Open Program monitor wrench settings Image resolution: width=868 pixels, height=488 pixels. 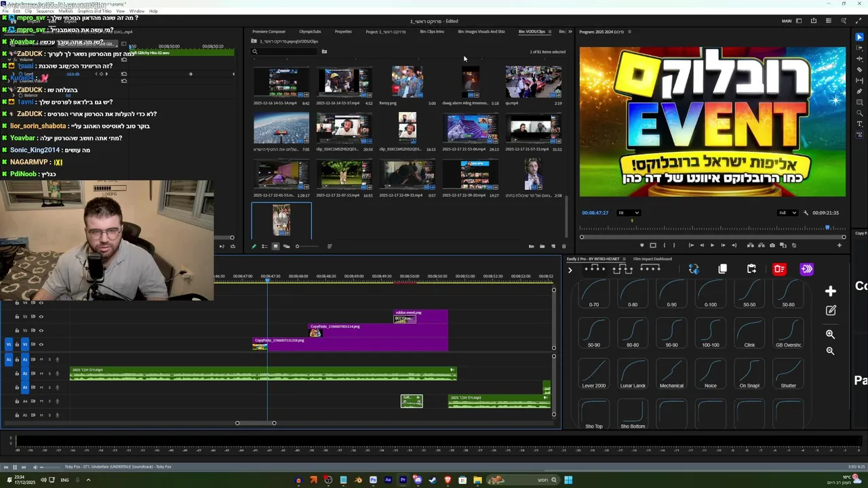(806, 213)
